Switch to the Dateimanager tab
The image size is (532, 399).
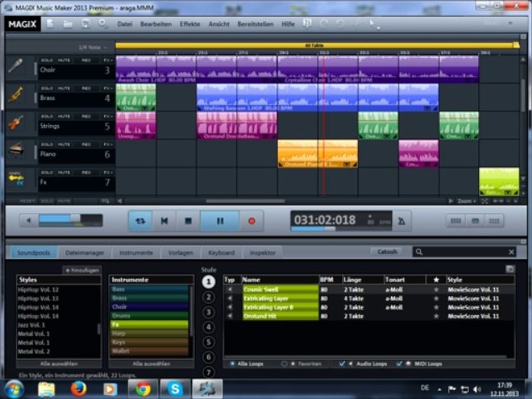(x=84, y=253)
